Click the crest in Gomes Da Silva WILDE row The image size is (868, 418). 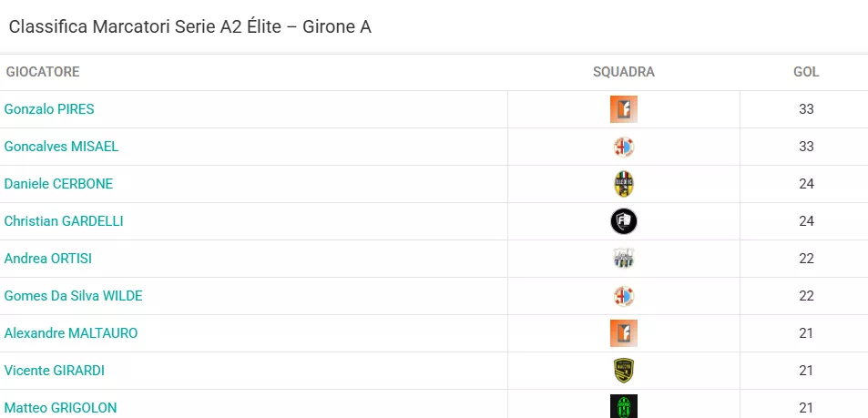point(623,296)
